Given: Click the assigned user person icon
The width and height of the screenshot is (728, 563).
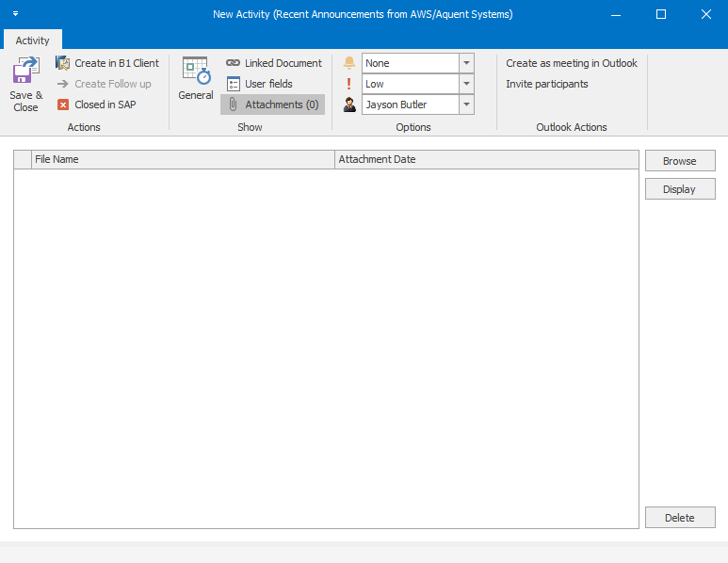Looking at the screenshot, I should (349, 105).
